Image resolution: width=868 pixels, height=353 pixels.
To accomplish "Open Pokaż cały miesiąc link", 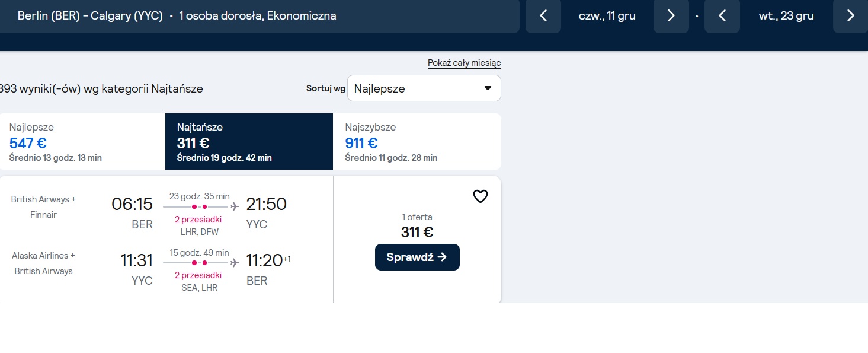I will (465, 63).
